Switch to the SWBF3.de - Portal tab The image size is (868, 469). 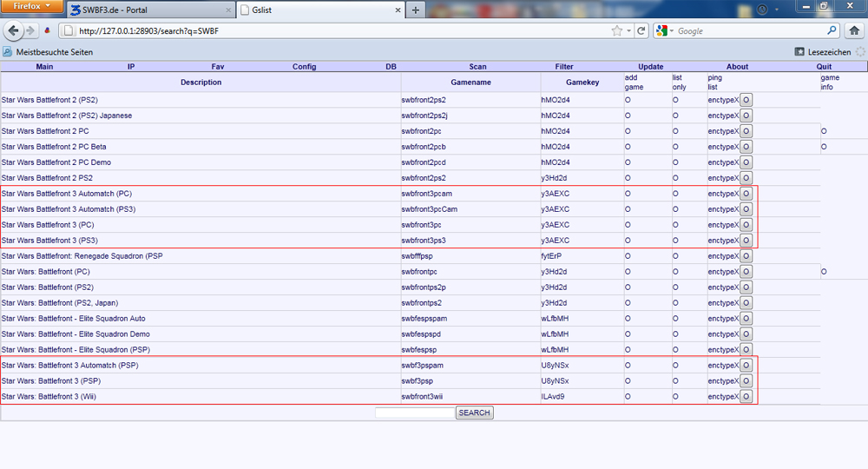pyautogui.click(x=149, y=10)
